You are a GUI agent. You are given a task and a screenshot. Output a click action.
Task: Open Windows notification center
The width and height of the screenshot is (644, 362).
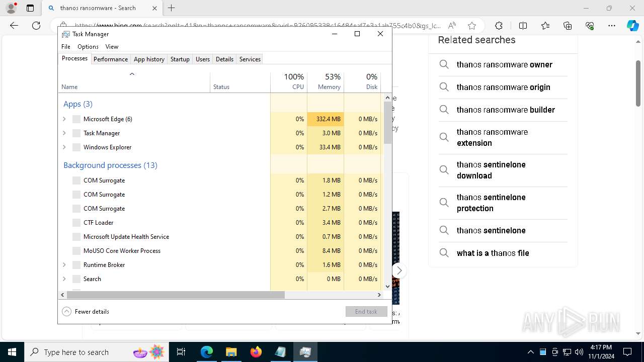tap(627, 352)
